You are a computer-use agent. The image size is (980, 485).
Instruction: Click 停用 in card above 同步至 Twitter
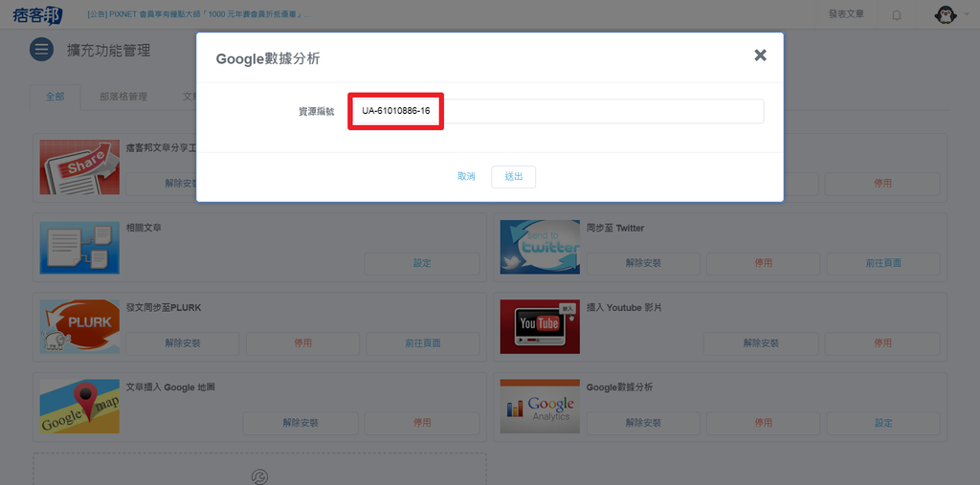coord(882,184)
